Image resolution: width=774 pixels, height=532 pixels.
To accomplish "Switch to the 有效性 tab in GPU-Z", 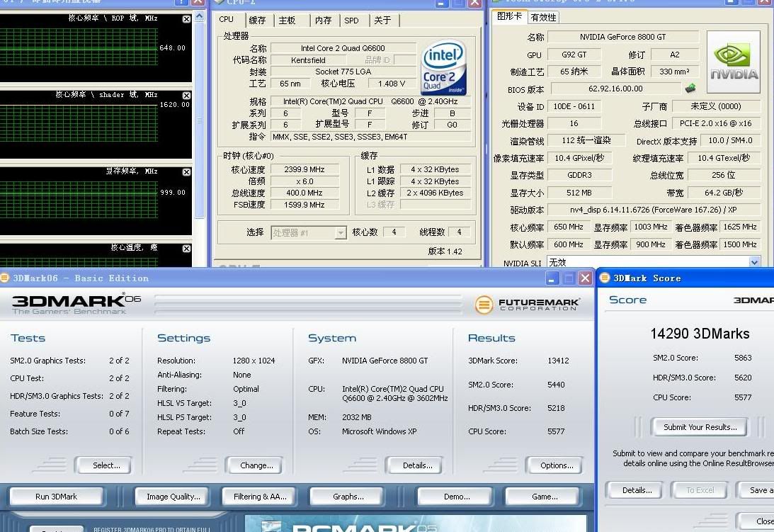I will click(x=543, y=17).
